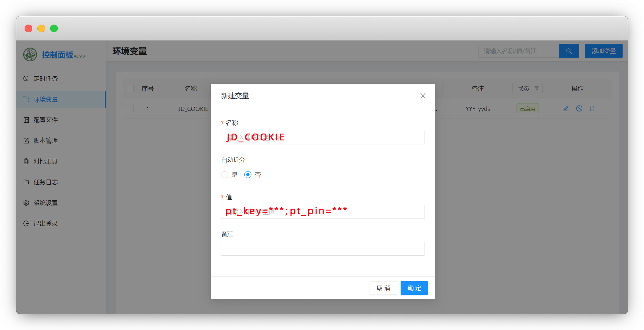
Task: Select the 否 radio for 自动拆分
Action: tap(248, 175)
